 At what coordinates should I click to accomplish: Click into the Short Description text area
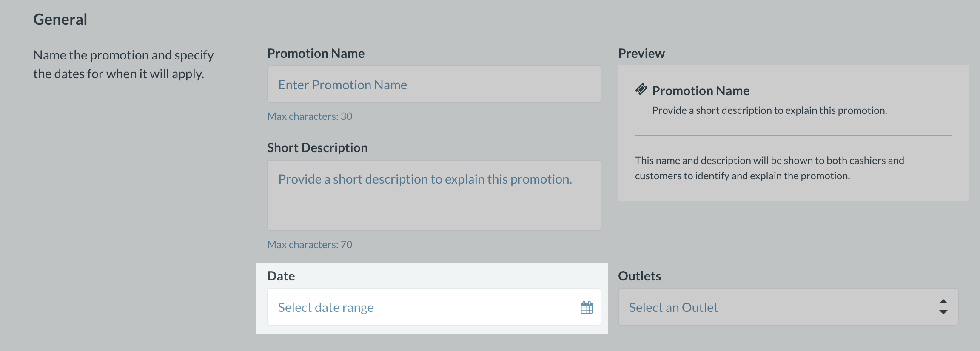(434, 195)
